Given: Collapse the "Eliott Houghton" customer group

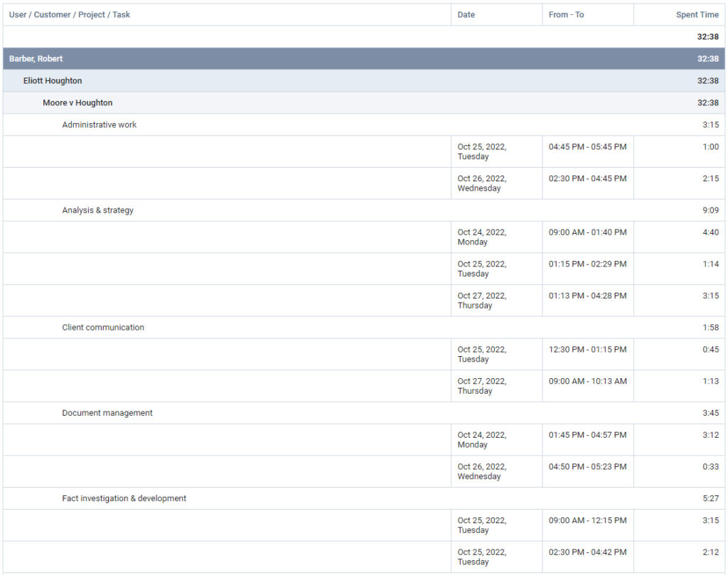Looking at the screenshot, I should [x=53, y=80].
